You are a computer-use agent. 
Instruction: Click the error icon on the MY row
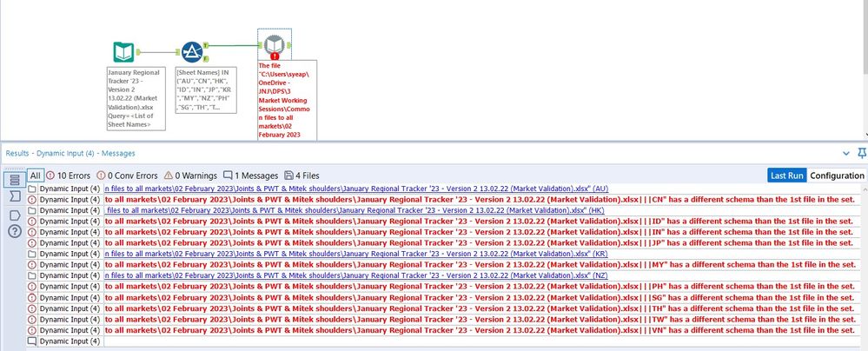click(x=32, y=265)
